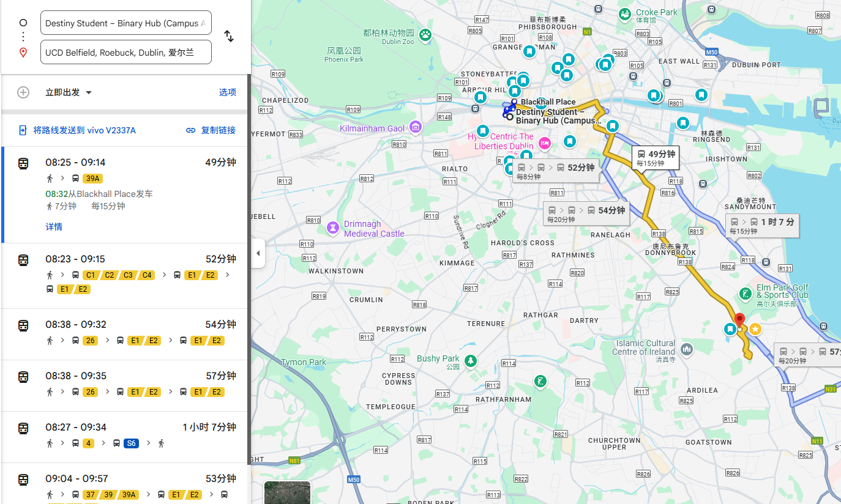Click the Bushy Park tree marker

(470, 360)
